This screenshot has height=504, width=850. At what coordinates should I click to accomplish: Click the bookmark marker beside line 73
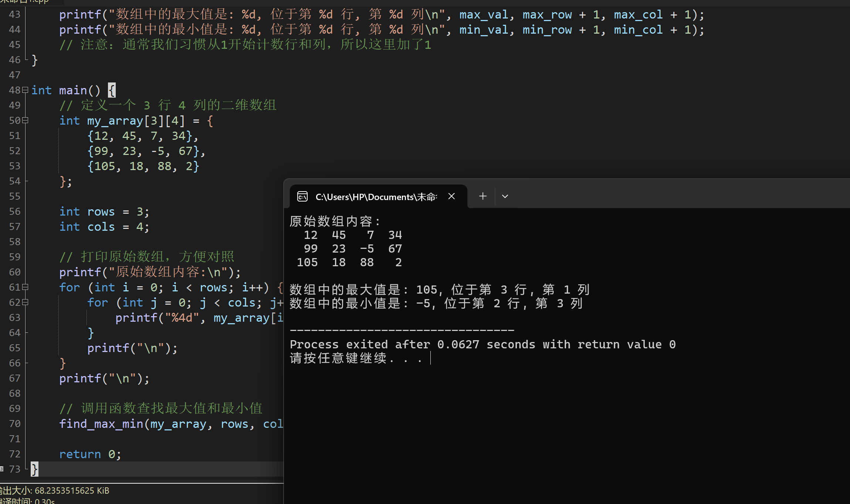coord(1,469)
